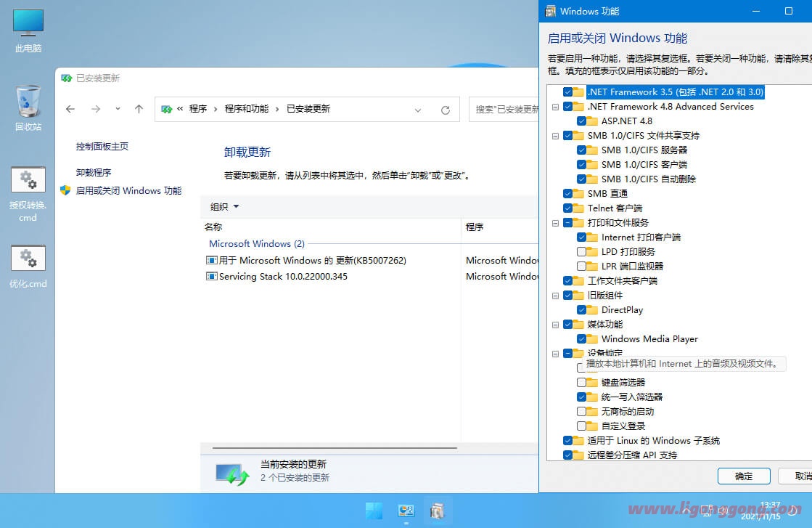Click the horizontal scrollbar of updates list
The image size is (812, 528).
(335, 447)
